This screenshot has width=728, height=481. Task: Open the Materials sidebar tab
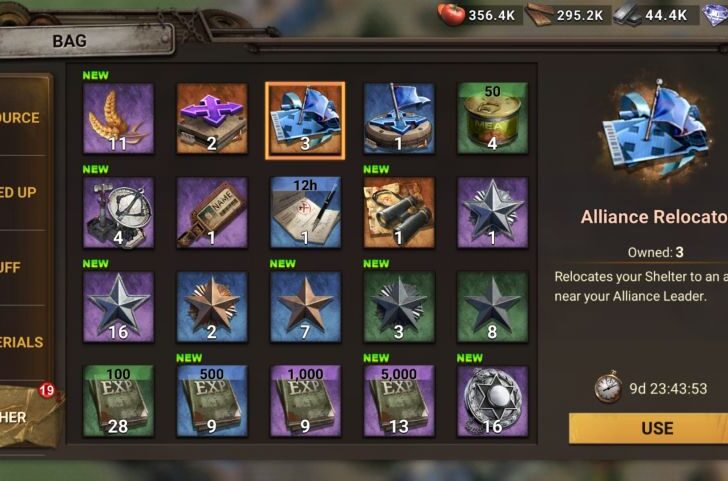pyautogui.click(x=23, y=343)
